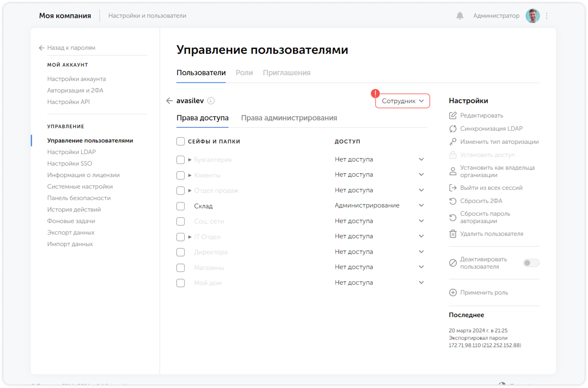Click Применить роль
This screenshot has width=588, height=388.
point(484,293)
